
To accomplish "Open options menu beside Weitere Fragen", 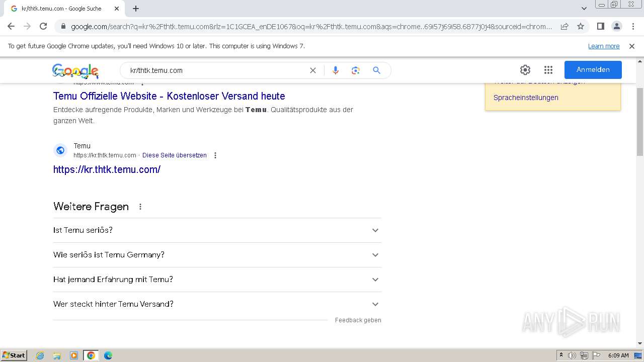I will pyautogui.click(x=140, y=207).
